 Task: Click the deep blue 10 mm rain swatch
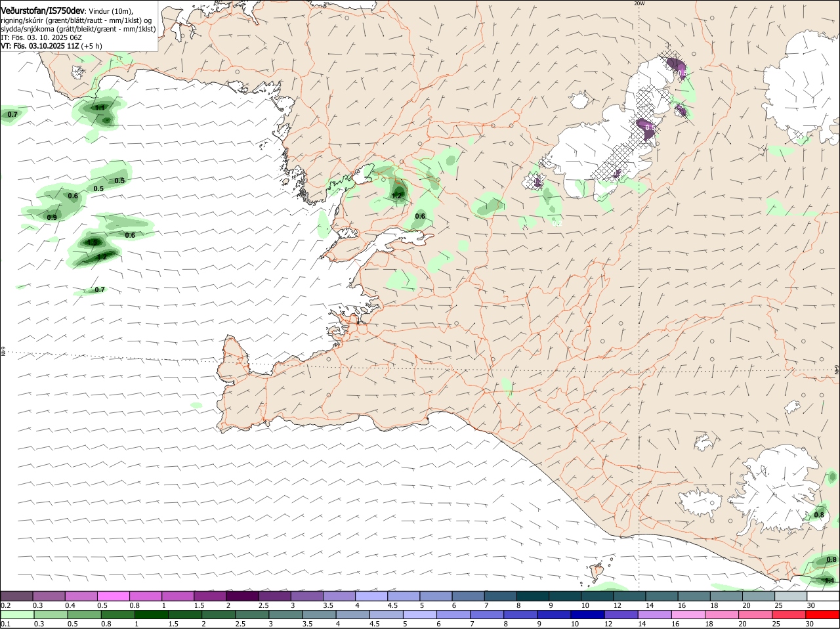click(587, 615)
